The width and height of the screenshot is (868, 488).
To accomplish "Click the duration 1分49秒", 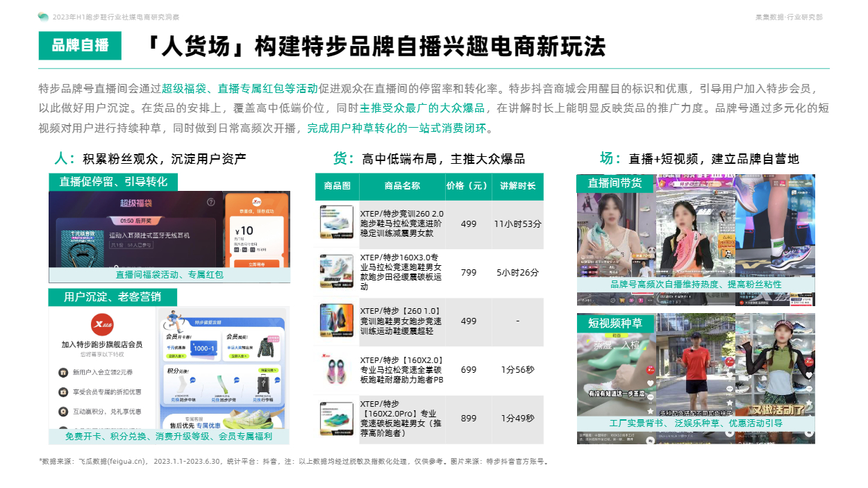I will 518,418.
